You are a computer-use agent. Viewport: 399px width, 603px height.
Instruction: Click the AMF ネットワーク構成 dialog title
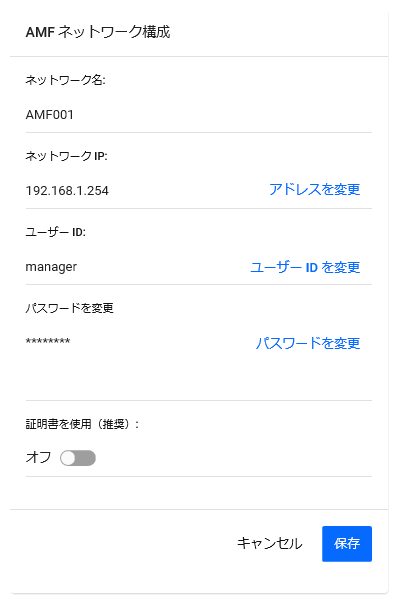98,32
